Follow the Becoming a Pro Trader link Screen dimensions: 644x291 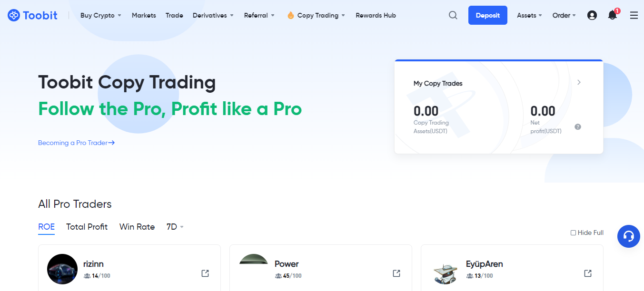pyautogui.click(x=77, y=143)
